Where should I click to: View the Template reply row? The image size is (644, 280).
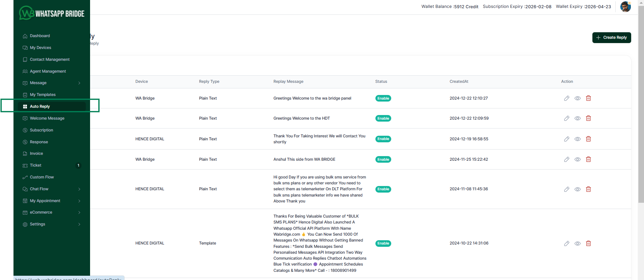(x=578, y=244)
